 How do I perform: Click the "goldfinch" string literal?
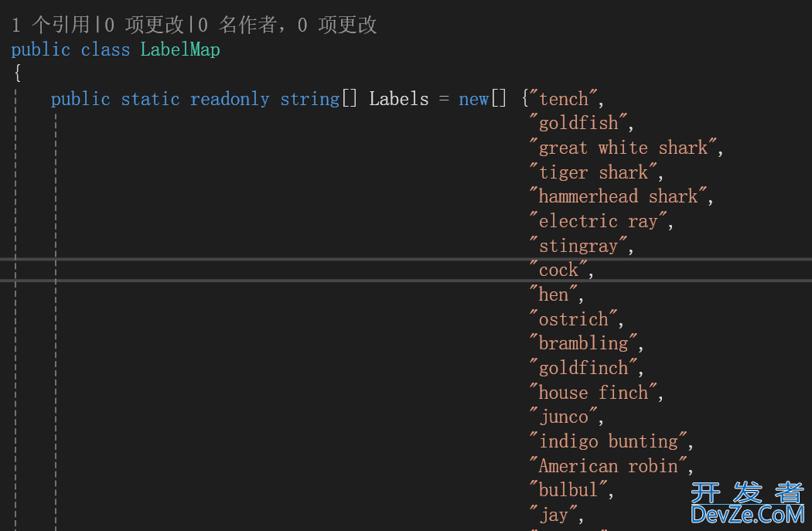(x=584, y=368)
